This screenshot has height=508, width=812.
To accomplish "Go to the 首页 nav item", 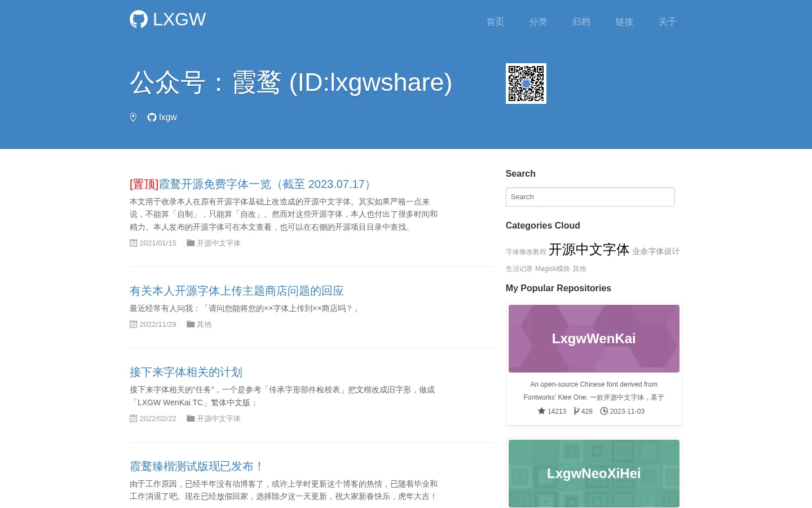I will (495, 21).
